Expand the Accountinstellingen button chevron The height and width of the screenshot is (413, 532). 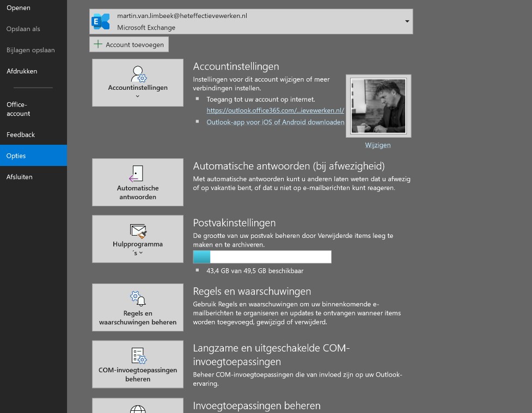click(x=137, y=96)
